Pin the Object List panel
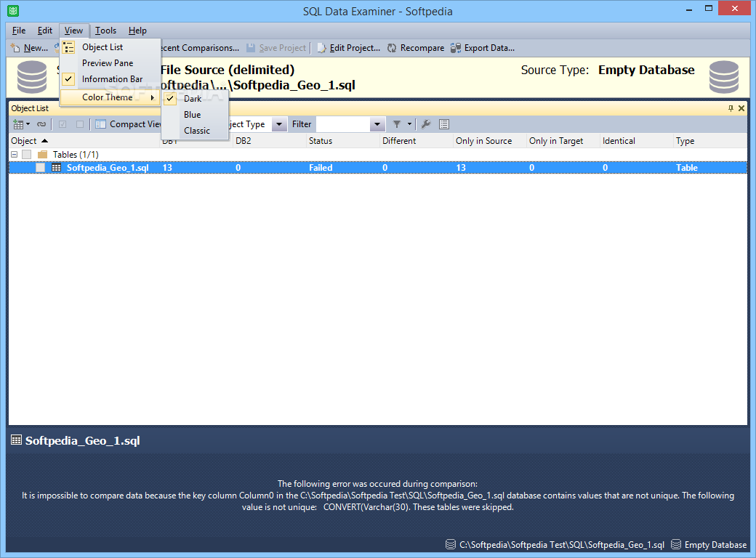The height and width of the screenshot is (558, 756). click(x=731, y=108)
